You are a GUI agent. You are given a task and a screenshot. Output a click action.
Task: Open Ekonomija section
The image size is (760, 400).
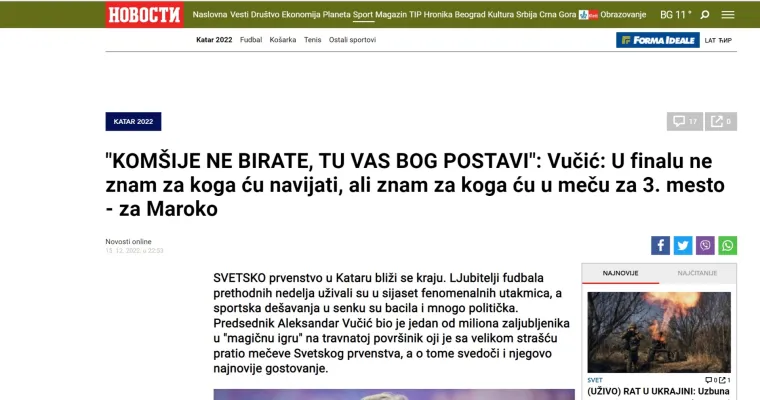(x=301, y=15)
